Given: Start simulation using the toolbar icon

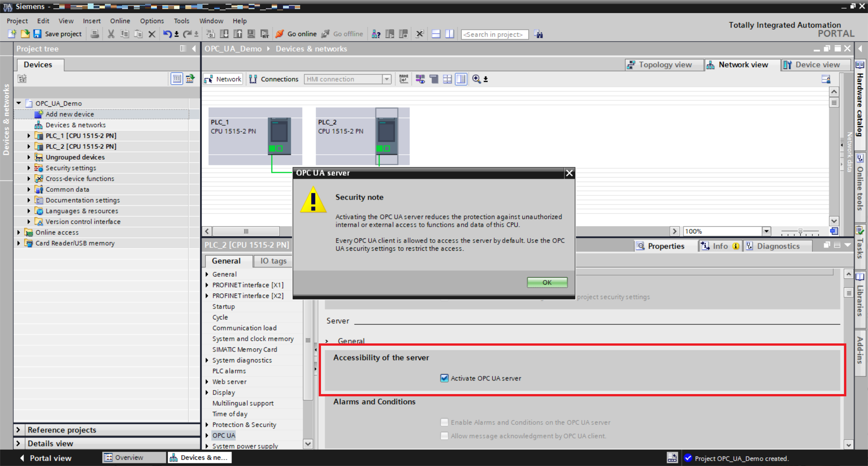Looking at the screenshot, I should 251,34.
